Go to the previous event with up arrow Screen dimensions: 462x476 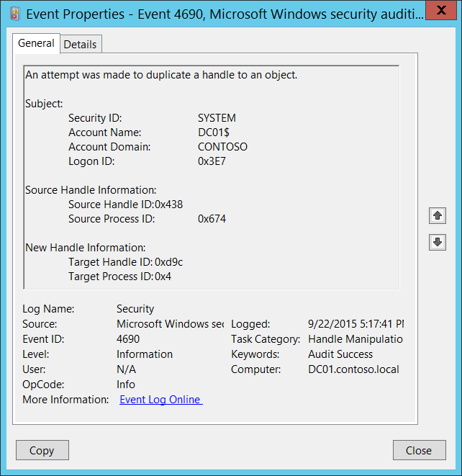click(438, 215)
